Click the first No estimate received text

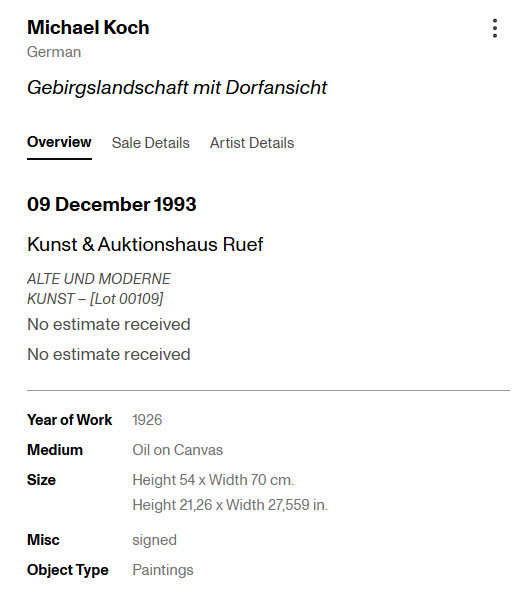[109, 324]
